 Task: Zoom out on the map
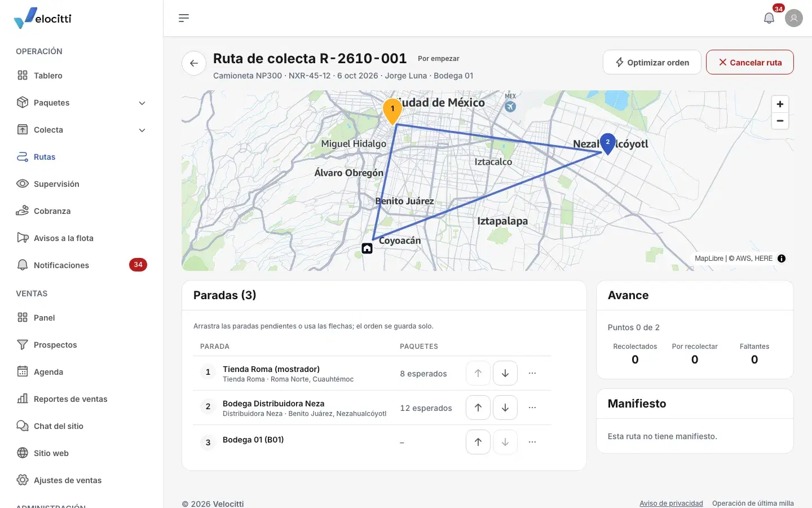point(780,121)
